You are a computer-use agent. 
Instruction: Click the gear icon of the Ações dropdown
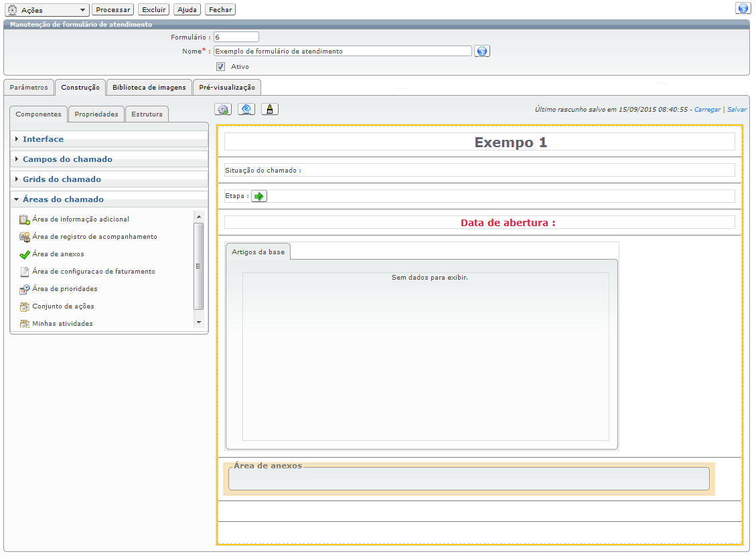(13, 10)
